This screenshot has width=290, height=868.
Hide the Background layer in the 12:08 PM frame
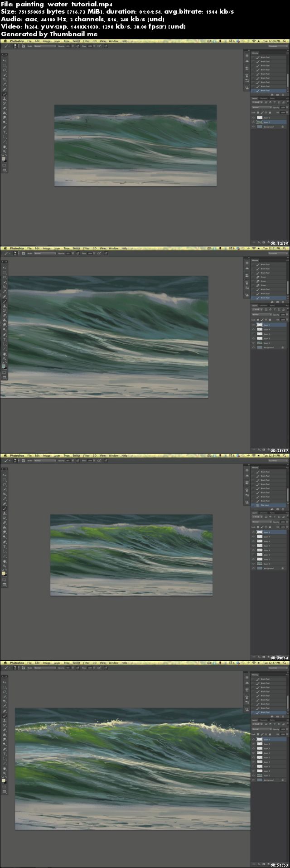pyautogui.click(x=253, y=127)
